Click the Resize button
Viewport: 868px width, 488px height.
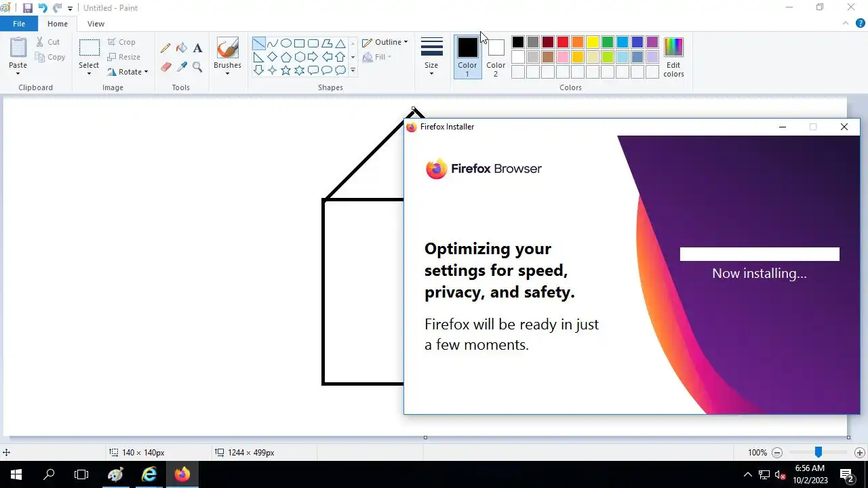(124, 57)
